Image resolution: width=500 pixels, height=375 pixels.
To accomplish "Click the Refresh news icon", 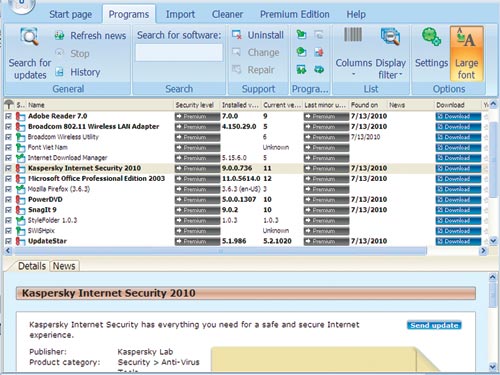I will [x=59, y=35].
